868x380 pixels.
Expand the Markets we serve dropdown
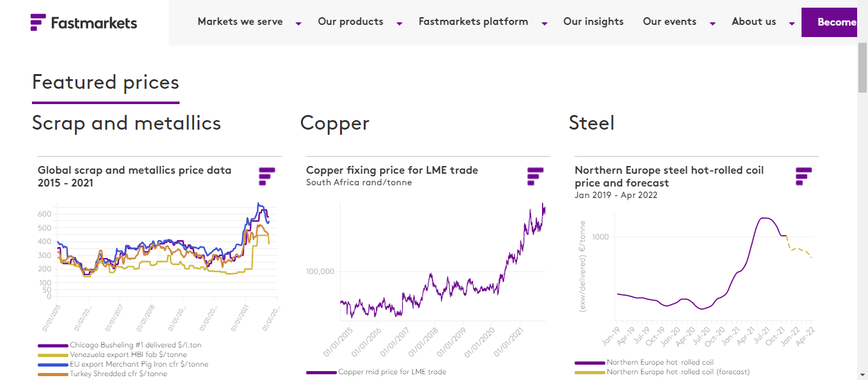tap(240, 21)
